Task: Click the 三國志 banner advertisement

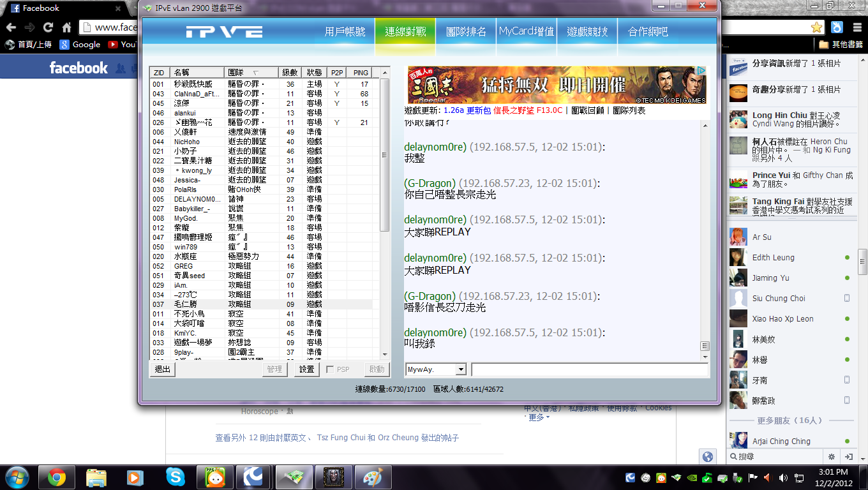Action: (557, 85)
